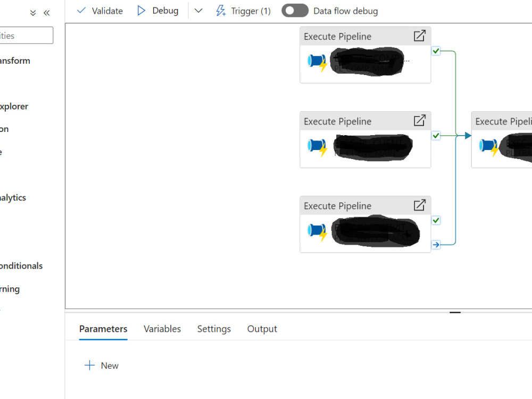532x399 pixels.
Task: Start pipeline with Debug button
Action: click(x=158, y=11)
